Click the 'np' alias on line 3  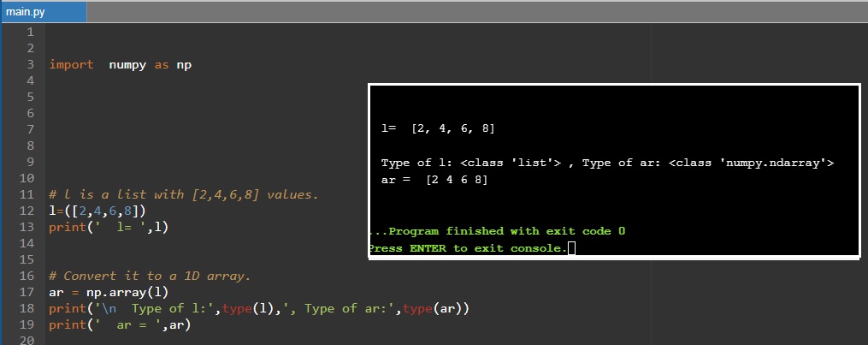[184, 64]
